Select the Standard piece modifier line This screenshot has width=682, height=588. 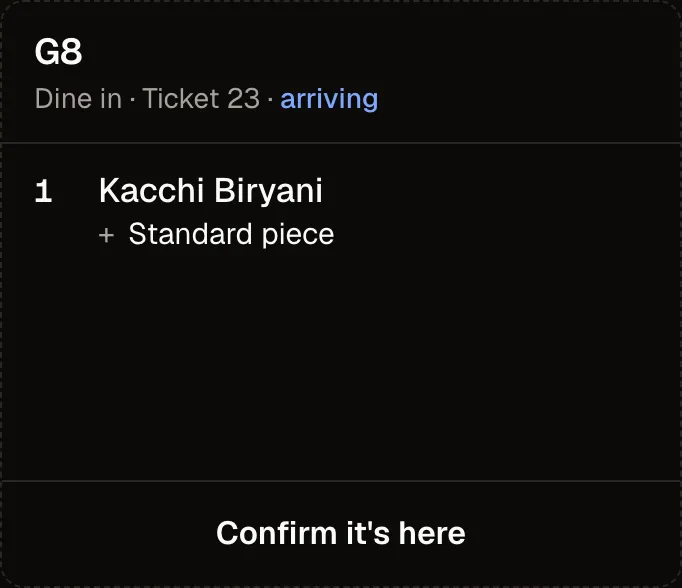point(217,235)
